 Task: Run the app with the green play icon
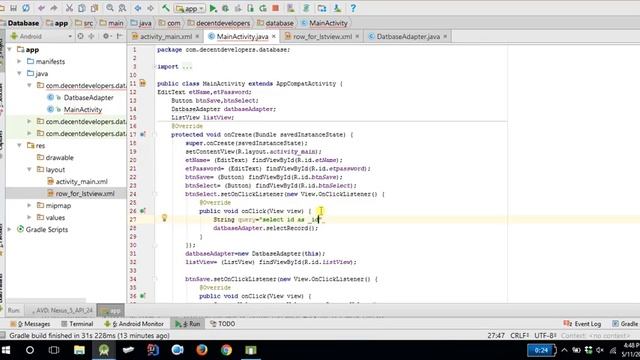pyautogui.click(x=213, y=8)
